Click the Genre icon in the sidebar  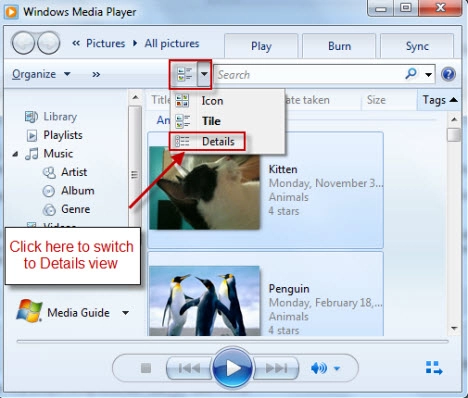(49, 210)
